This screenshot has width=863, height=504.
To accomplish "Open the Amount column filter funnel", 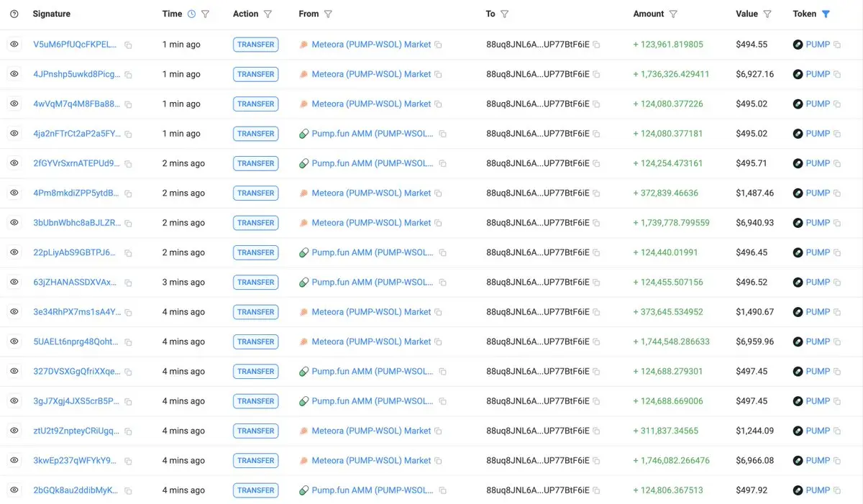I will (x=674, y=14).
